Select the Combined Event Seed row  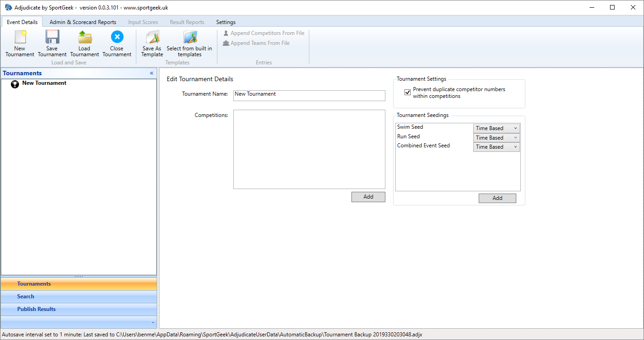[458, 146]
